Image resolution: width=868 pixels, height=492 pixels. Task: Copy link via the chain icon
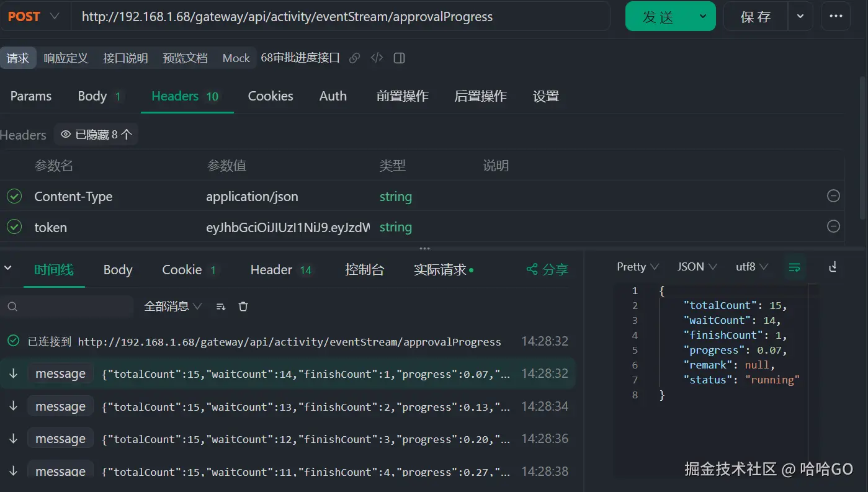(x=355, y=58)
